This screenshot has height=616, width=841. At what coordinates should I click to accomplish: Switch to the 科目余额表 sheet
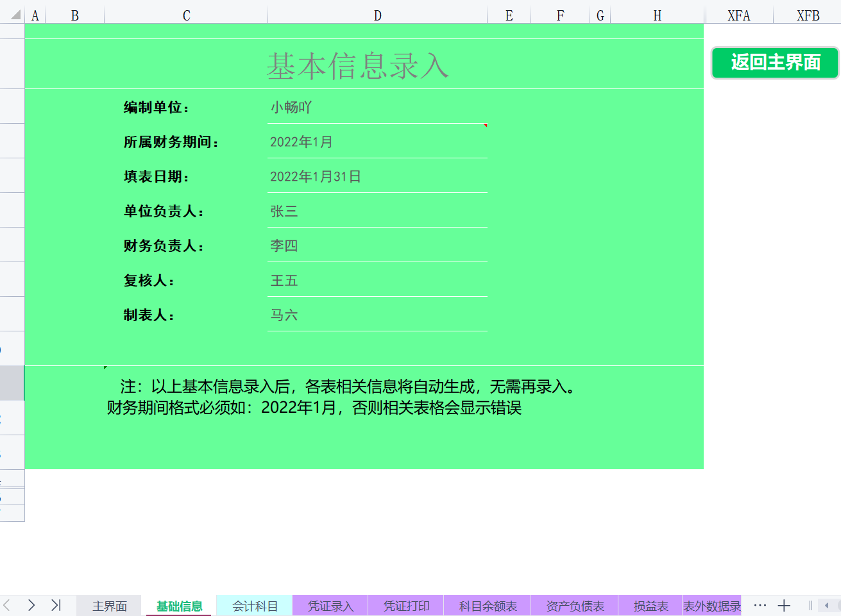pos(487,604)
